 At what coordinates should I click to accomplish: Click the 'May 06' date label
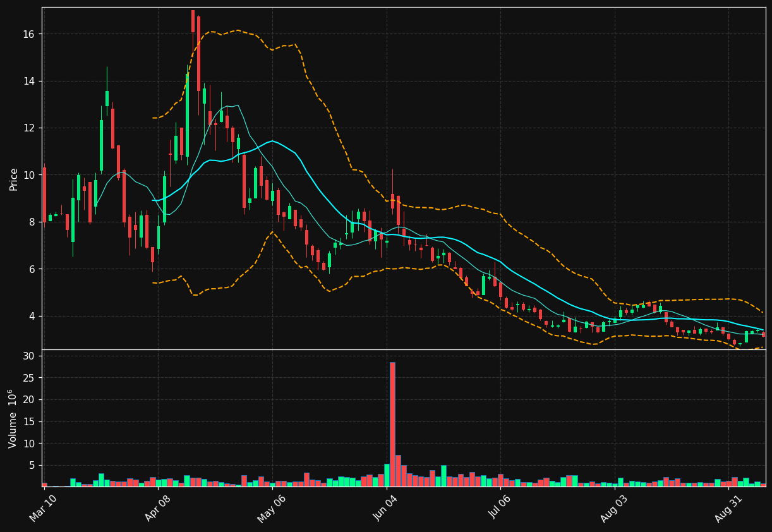pyautogui.click(x=272, y=507)
